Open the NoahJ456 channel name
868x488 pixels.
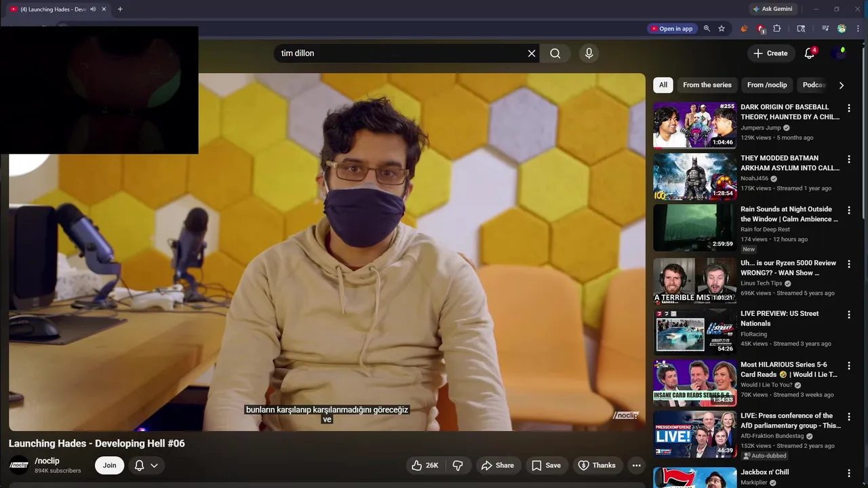click(x=755, y=178)
